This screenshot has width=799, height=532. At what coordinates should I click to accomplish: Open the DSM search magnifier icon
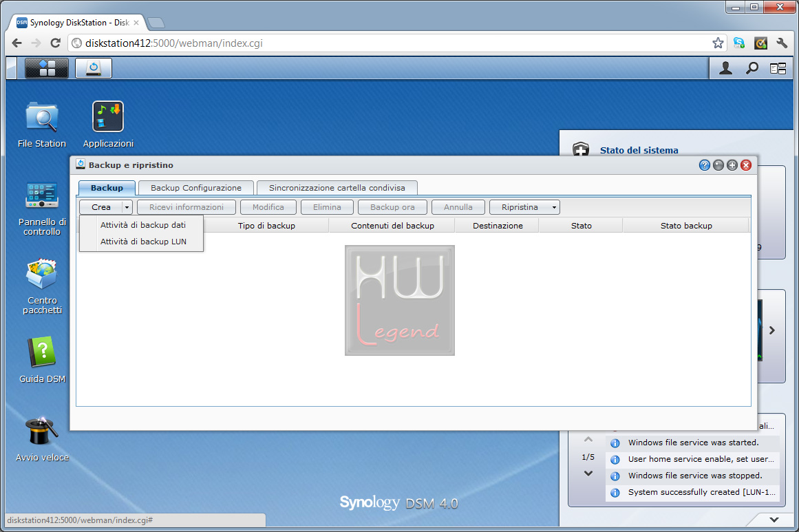(x=752, y=68)
